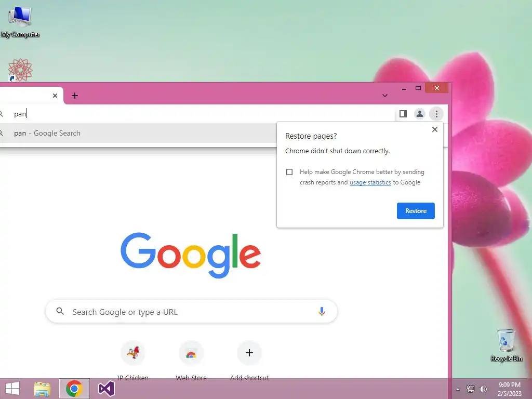532x399 pixels.
Task: Click the Restore button
Action: pyautogui.click(x=416, y=211)
